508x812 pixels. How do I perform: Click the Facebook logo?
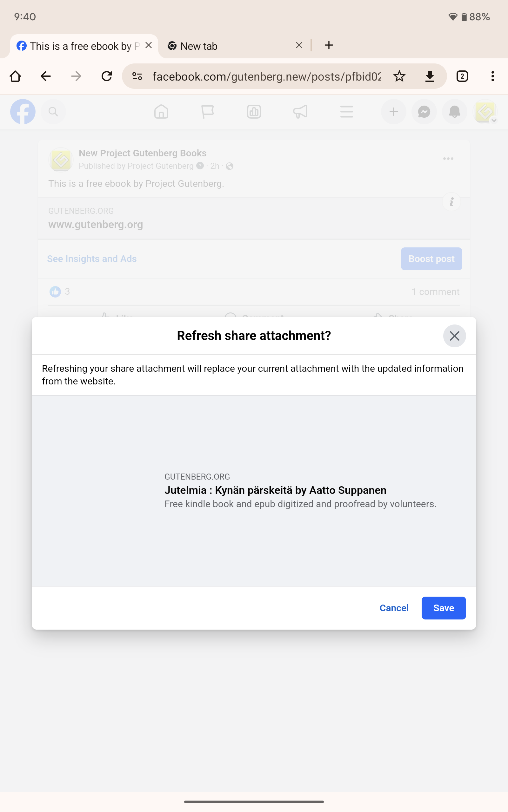tap(23, 112)
